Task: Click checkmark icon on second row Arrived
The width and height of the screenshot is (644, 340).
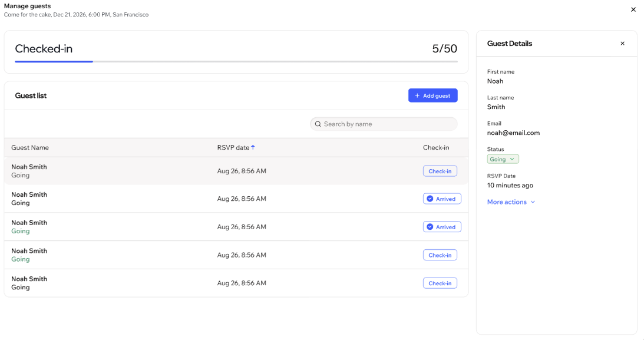Action: tap(430, 199)
